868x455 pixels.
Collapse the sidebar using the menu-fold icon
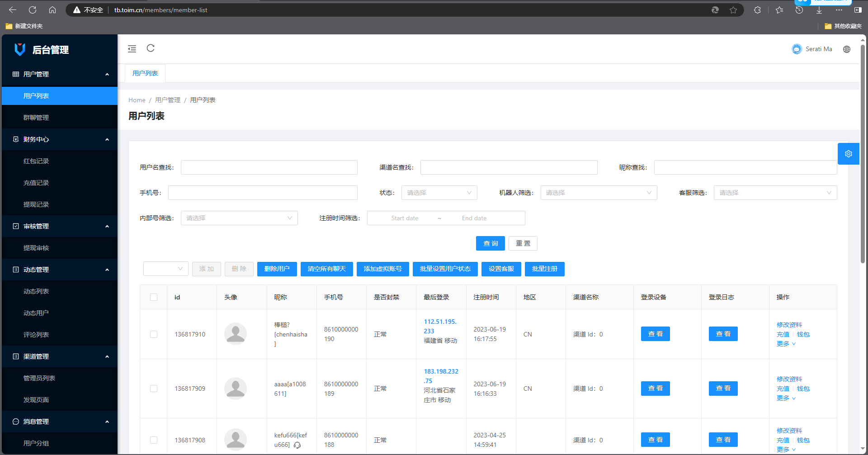tap(132, 49)
